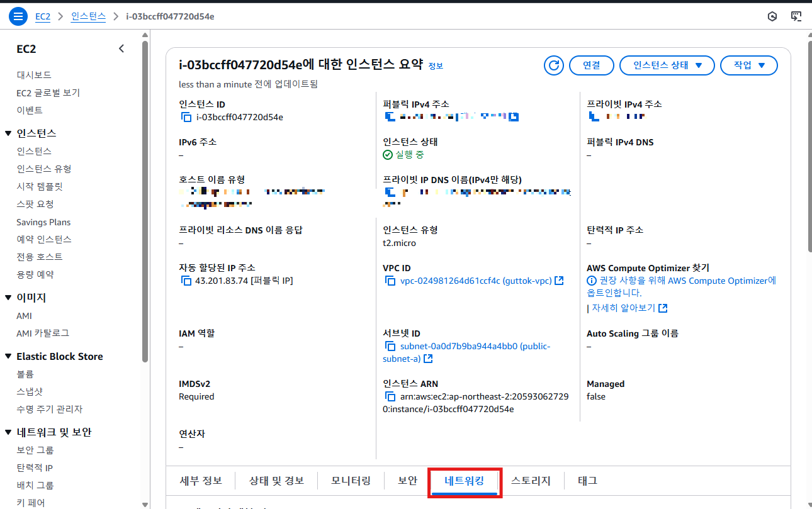Screen dimensions: 812x509
Task: Open the 스토리지 tab
Action: point(531,481)
